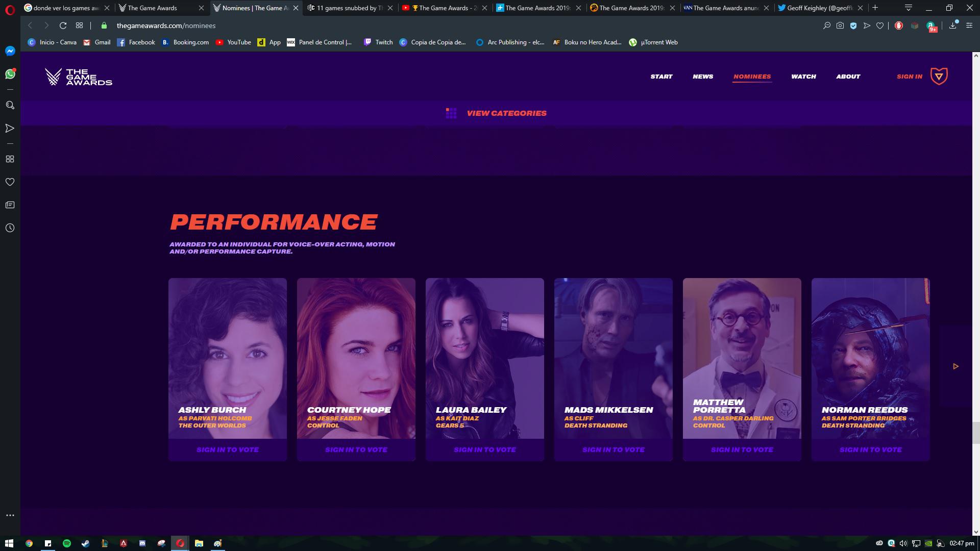Click The Game Awards logo

[x=79, y=77]
